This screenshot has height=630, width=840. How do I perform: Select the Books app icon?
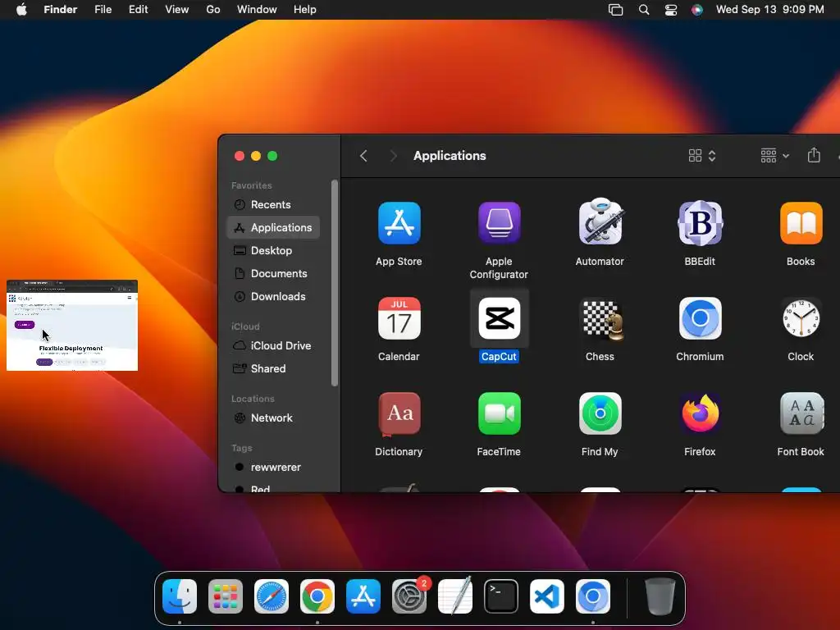tap(801, 223)
